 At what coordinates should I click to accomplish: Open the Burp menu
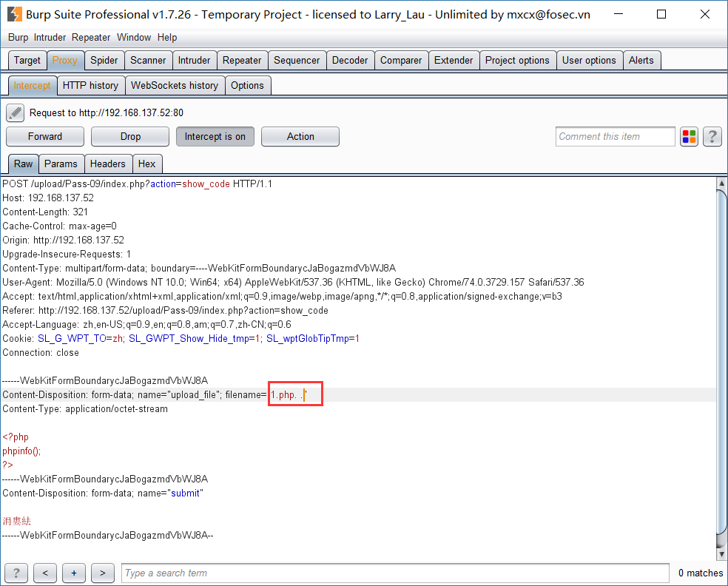click(18, 37)
